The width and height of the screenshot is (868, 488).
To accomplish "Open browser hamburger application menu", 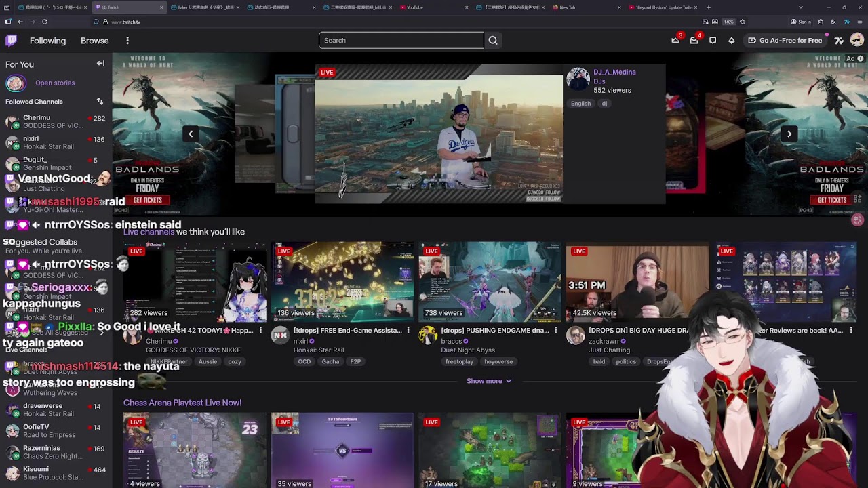I will [859, 22].
